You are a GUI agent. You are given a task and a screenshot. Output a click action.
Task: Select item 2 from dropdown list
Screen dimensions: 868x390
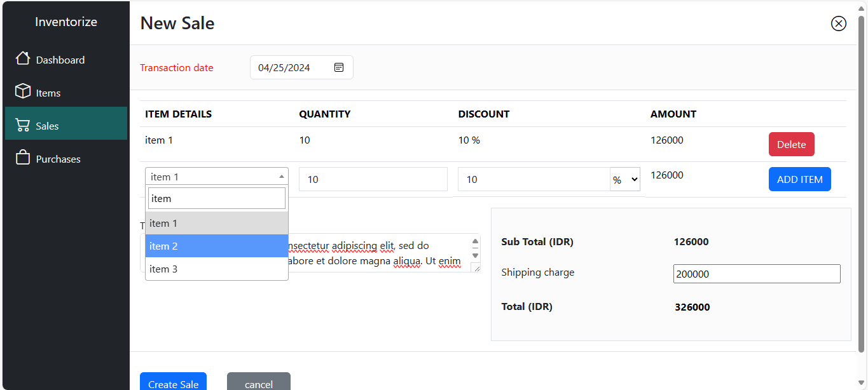217,246
